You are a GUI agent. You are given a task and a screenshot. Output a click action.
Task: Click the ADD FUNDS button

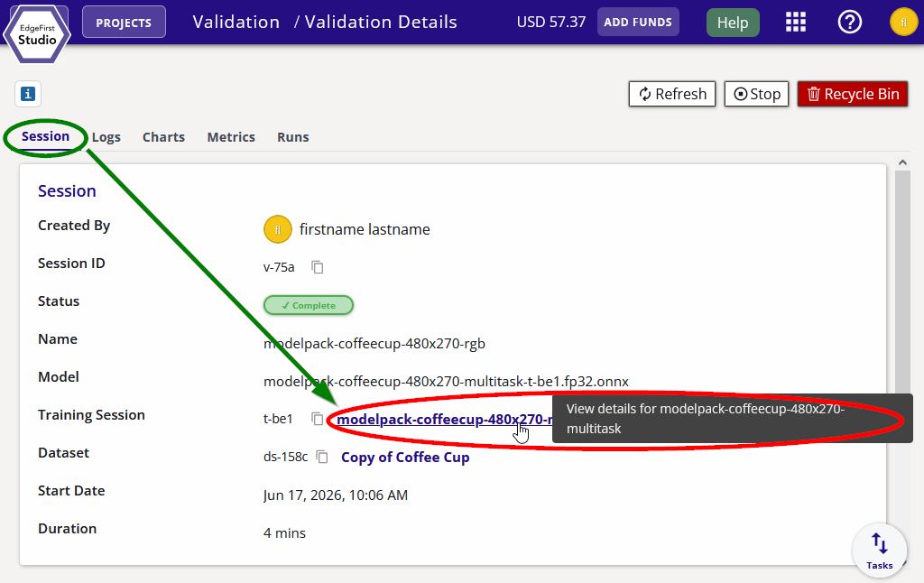[638, 23]
